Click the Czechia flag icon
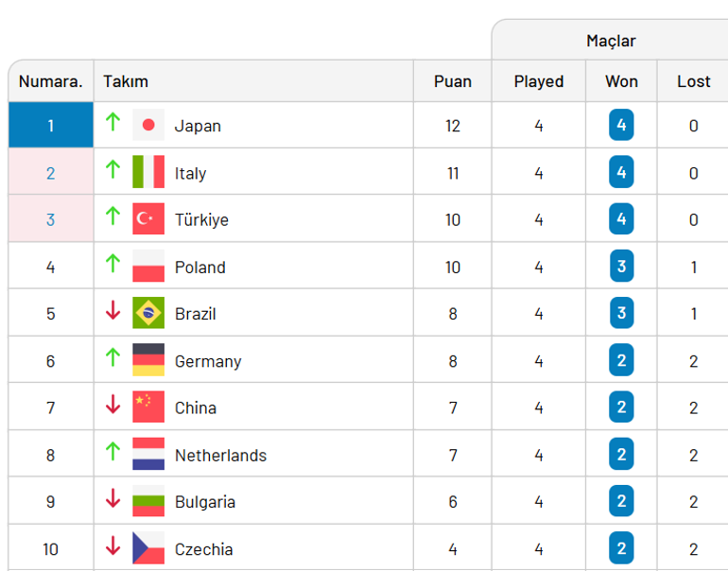728x571 pixels. [148, 547]
